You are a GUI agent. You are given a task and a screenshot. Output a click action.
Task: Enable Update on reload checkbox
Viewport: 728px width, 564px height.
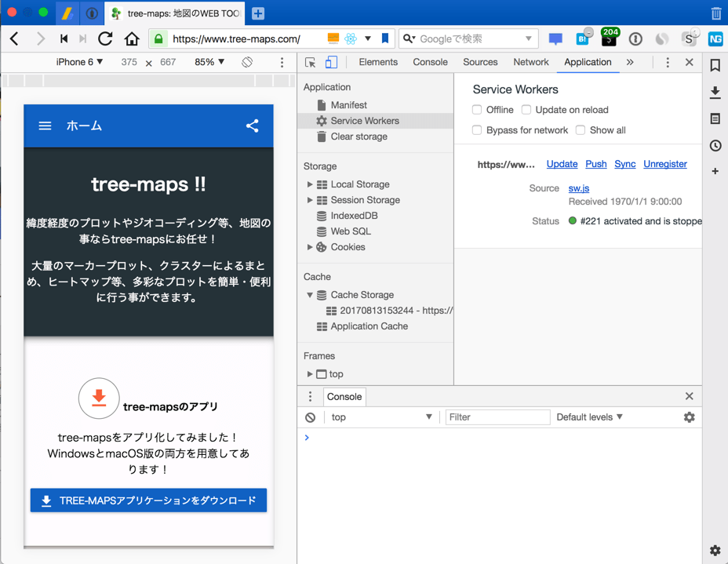click(x=526, y=110)
